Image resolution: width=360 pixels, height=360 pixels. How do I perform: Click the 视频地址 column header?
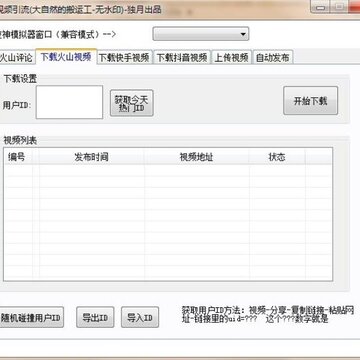197,157
